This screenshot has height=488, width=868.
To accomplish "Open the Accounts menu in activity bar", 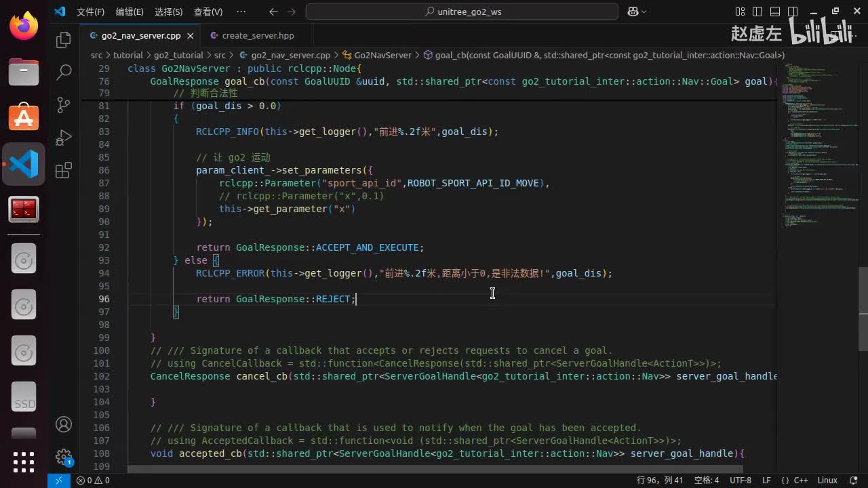I will tap(64, 424).
